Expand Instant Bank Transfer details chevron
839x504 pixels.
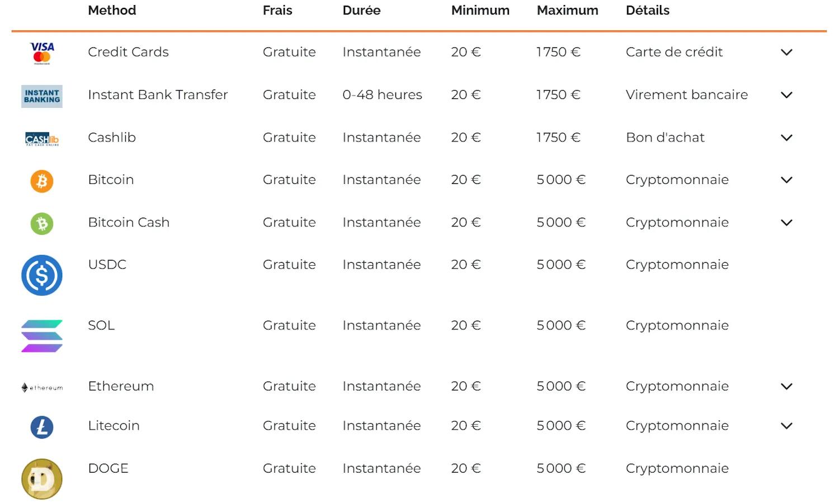click(786, 95)
